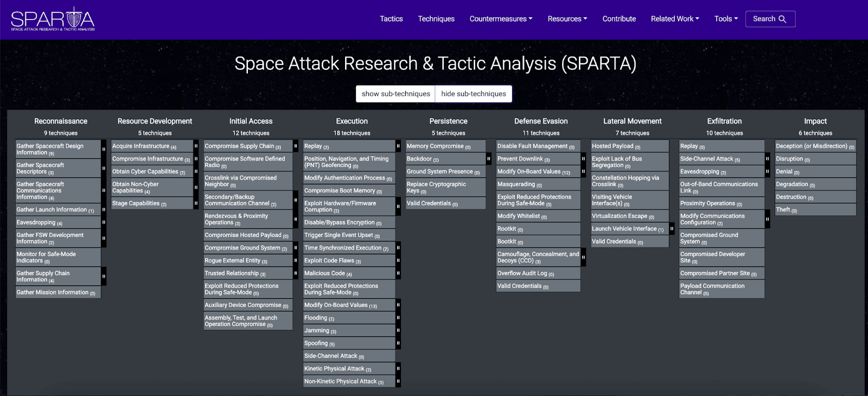Expand Kinetic Physical Attack sub-techniques handle
Screen dimensions: 868x396
click(398, 368)
